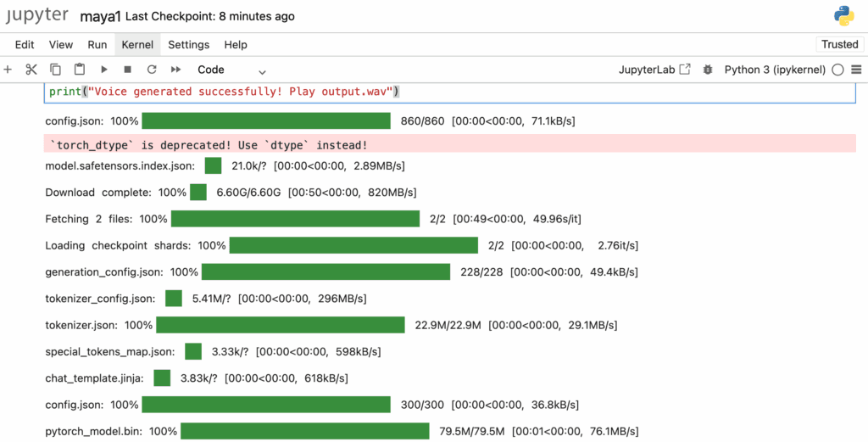Click the pytorch_model.bin progress bar
The image size is (868, 442).
pos(305,431)
